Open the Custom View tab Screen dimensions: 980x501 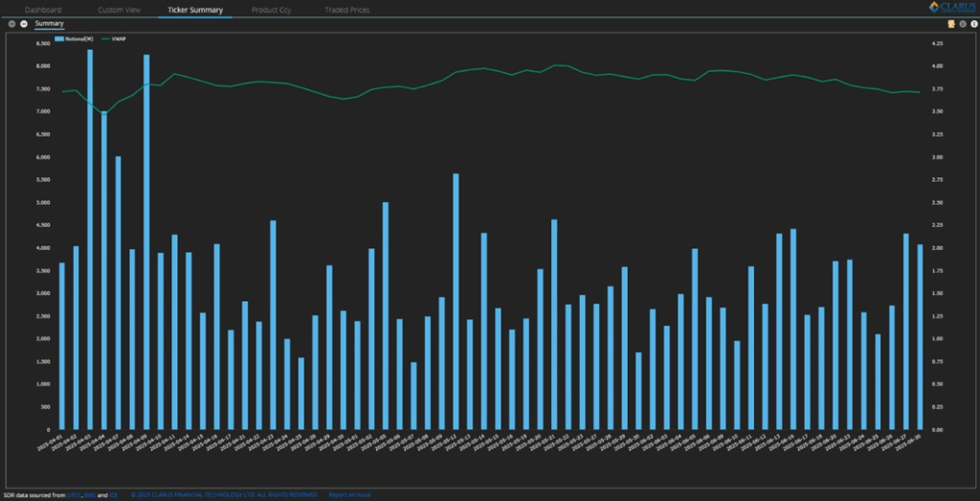(118, 10)
